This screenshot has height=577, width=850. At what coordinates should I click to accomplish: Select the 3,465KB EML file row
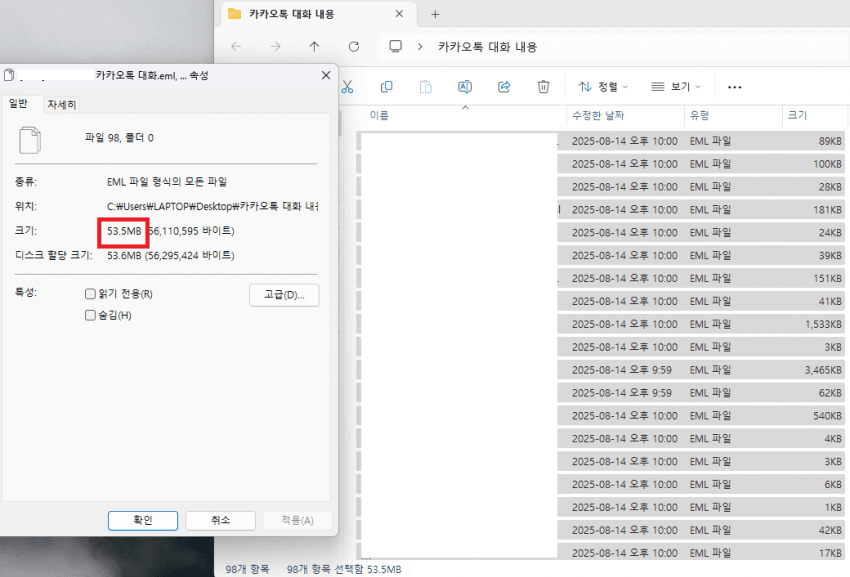tap(700, 370)
